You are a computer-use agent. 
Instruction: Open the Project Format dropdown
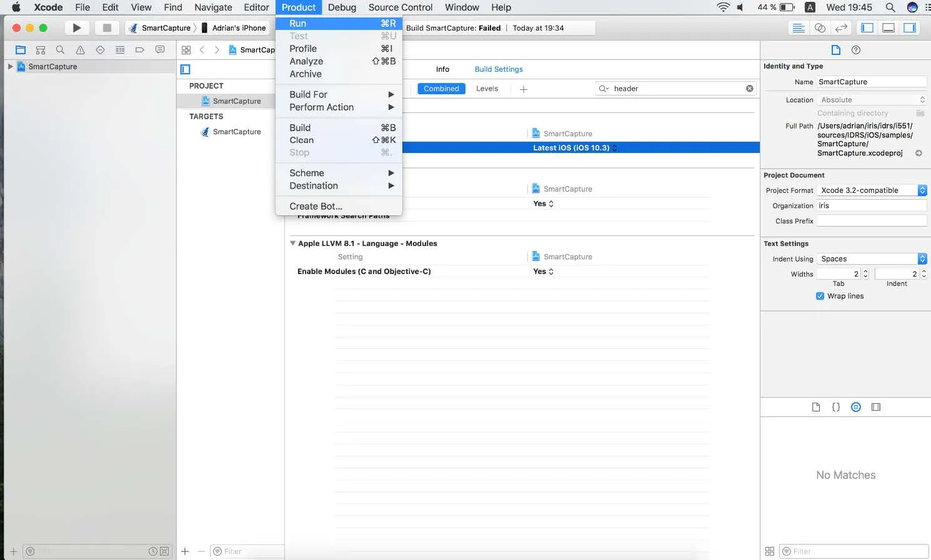click(x=872, y=190)
